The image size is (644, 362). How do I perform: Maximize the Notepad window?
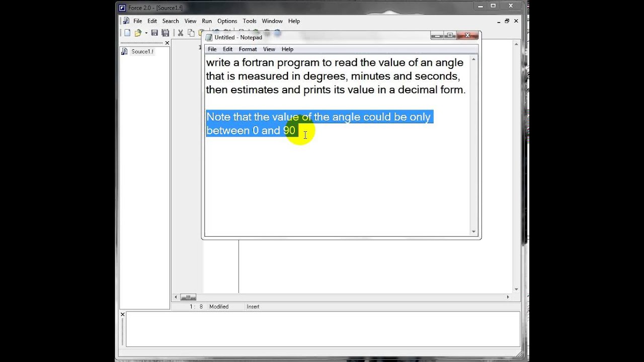tap(450, 35)
